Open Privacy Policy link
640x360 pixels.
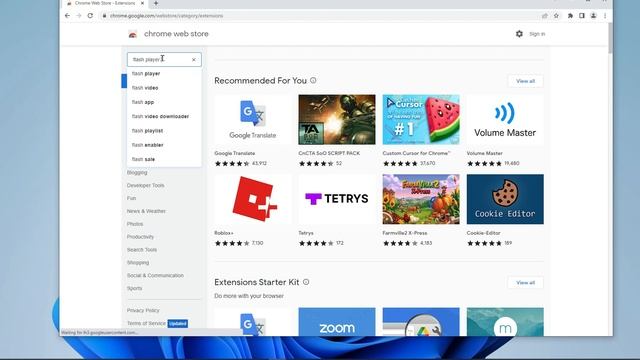coord(143,310)
